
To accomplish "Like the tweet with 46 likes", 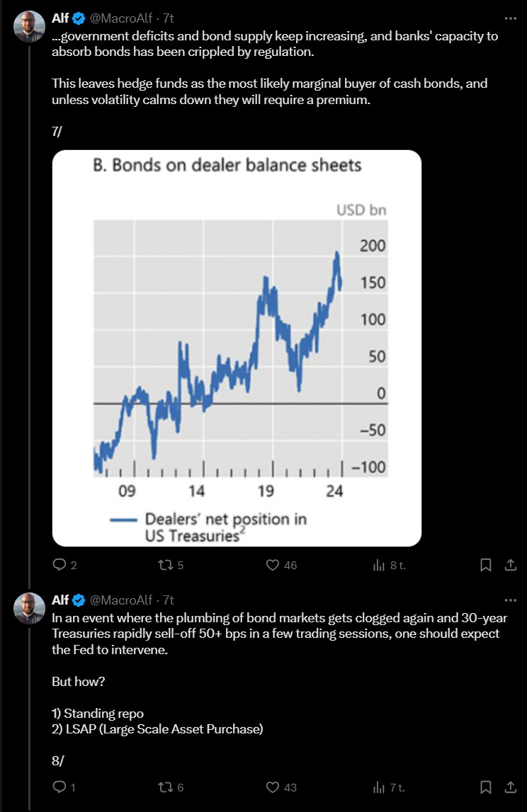I will click(x=273, y=564).
